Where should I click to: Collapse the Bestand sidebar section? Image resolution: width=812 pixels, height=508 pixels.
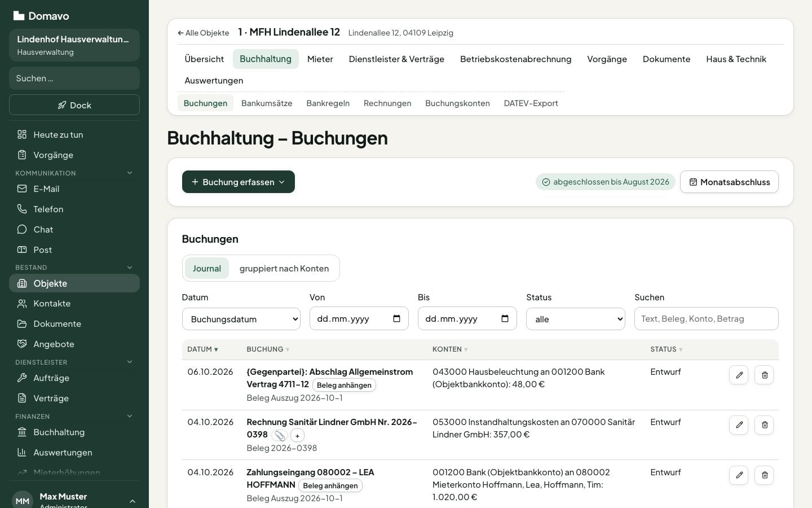74,267
